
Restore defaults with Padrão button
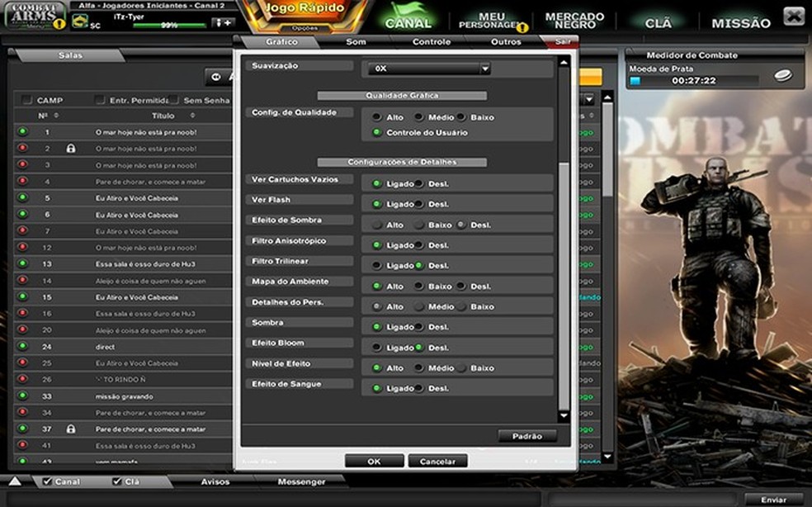click(x=527, y=436)
